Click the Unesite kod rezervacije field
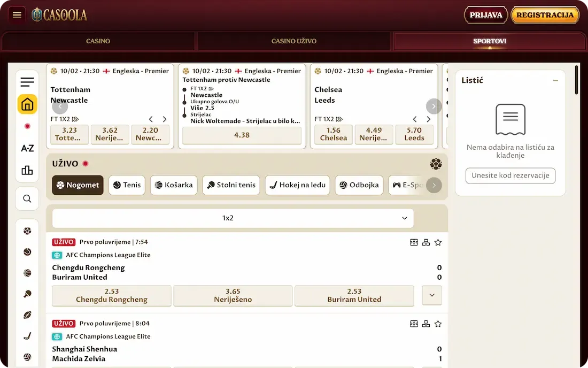Image resolution: width=588 pixels, height=368 pixels. pyautogui.click(x=510, y=175)
